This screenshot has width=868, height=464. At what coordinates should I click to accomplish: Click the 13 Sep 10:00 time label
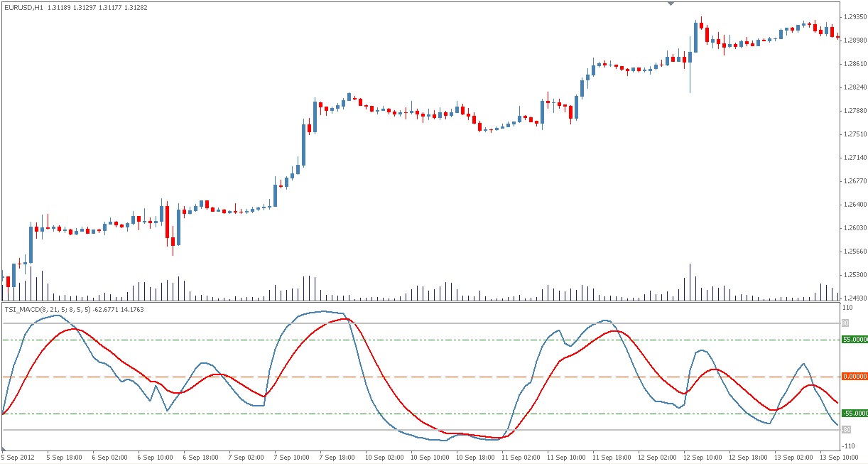point(838,458)
